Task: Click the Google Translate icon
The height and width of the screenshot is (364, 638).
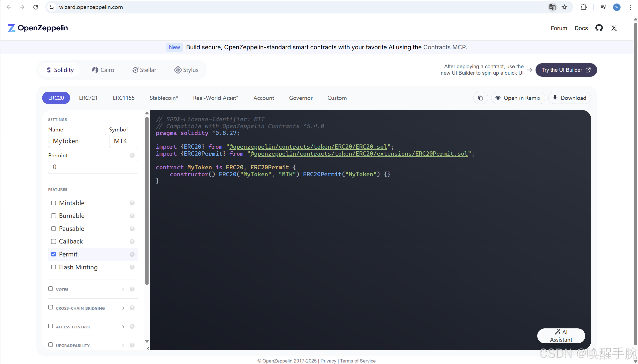Action: coord(552,7)
